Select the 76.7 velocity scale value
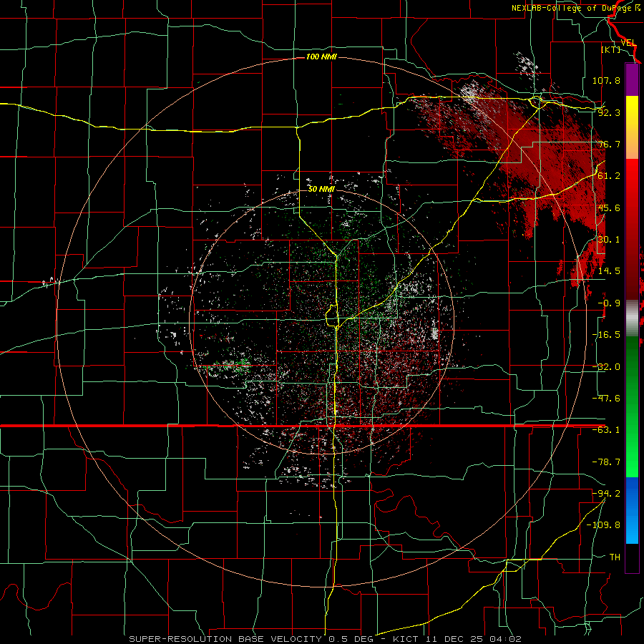This screenshot has height=644, width=644. coord(609,144)
